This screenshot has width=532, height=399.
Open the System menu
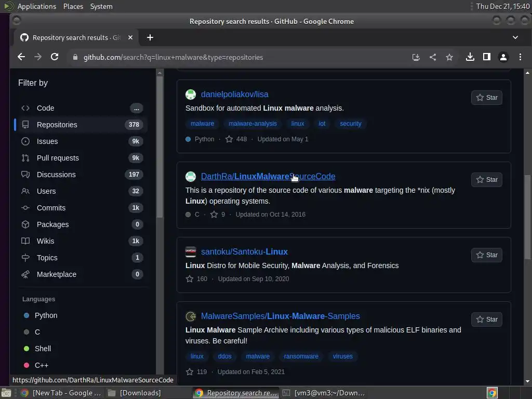[101, 6]
